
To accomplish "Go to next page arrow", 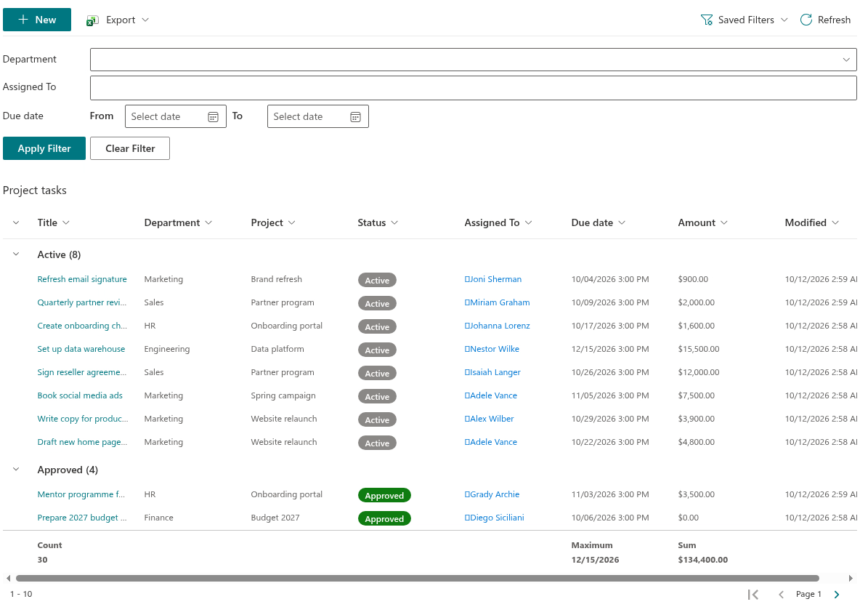I will [837, 594].
